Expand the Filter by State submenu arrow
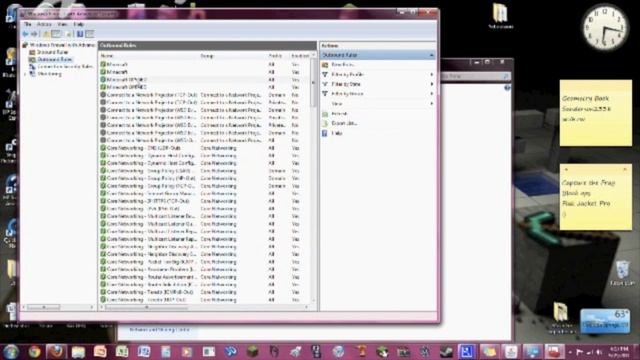 (x=431, y=84)
